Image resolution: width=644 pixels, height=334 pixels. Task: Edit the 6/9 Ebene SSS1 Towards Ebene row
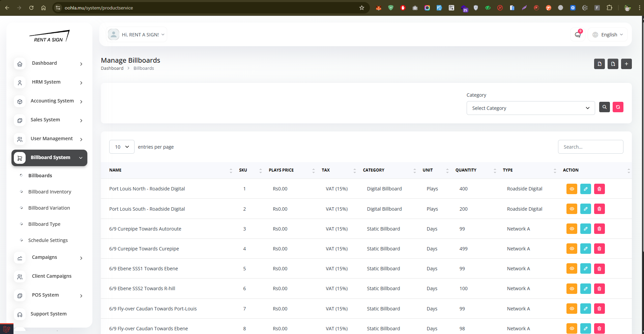pyautogui.click(x=585, y=269)
